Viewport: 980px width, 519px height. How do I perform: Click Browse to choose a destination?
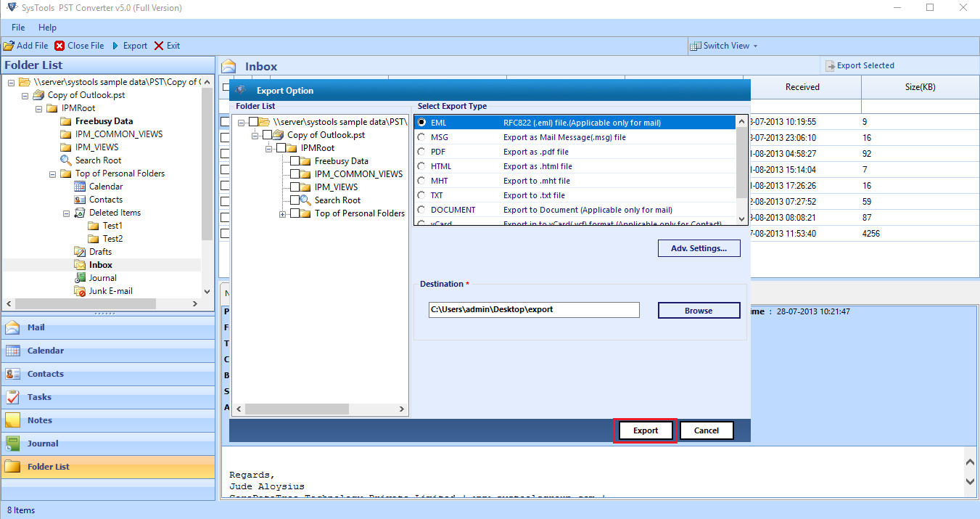(x=699, y=311)
